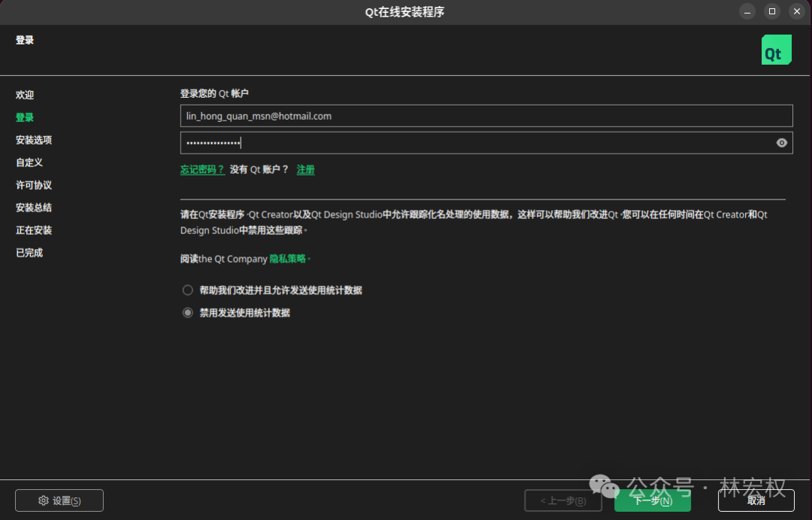Screen dimensions: 812x520
Task: Close the Qt installer window
Action: tap(796, 11)
